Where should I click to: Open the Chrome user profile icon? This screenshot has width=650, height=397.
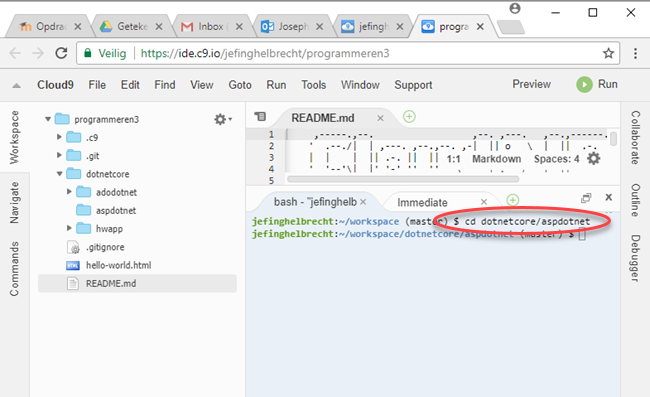click(515, 8)
